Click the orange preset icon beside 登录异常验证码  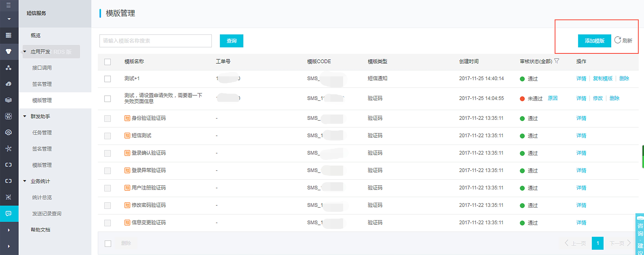pyautogui.click(x=127, y=170)
